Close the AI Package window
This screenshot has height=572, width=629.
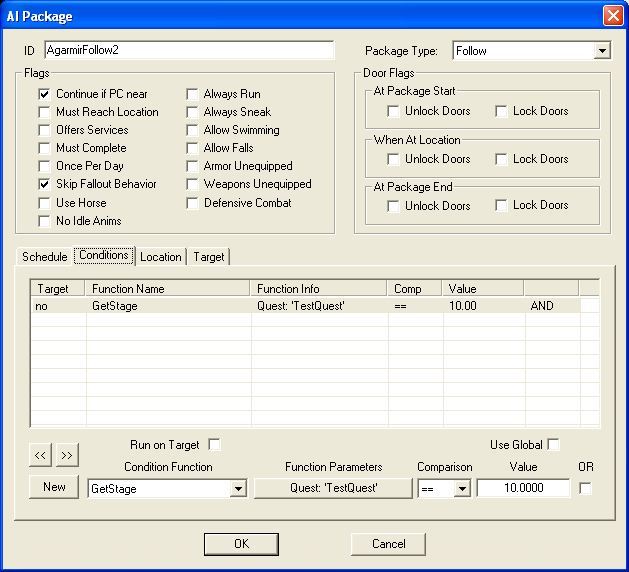click(613, 16)
